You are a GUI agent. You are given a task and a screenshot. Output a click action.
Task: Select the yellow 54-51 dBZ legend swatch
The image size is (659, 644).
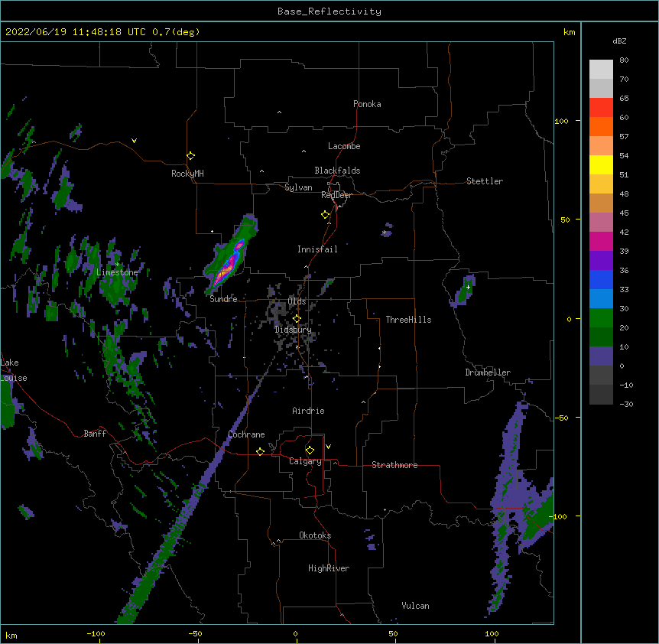coord(601,164)
